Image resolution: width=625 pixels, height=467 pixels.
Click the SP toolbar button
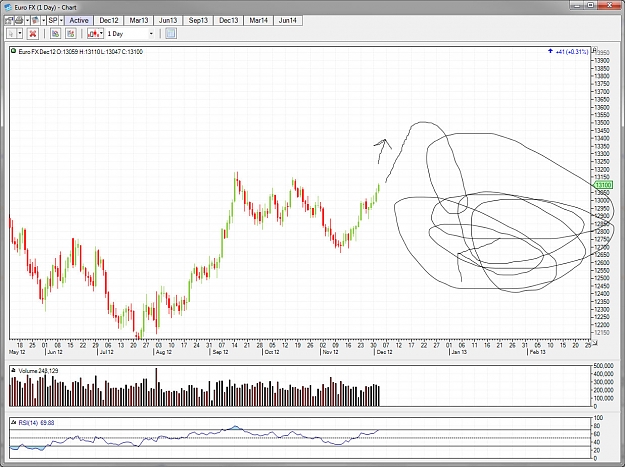tap(53, 20)
